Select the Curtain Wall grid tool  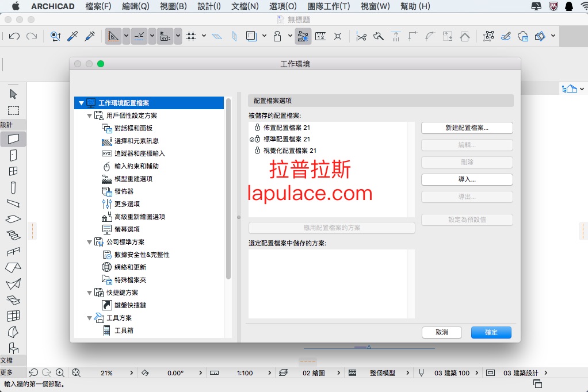(x=13, y=316)
